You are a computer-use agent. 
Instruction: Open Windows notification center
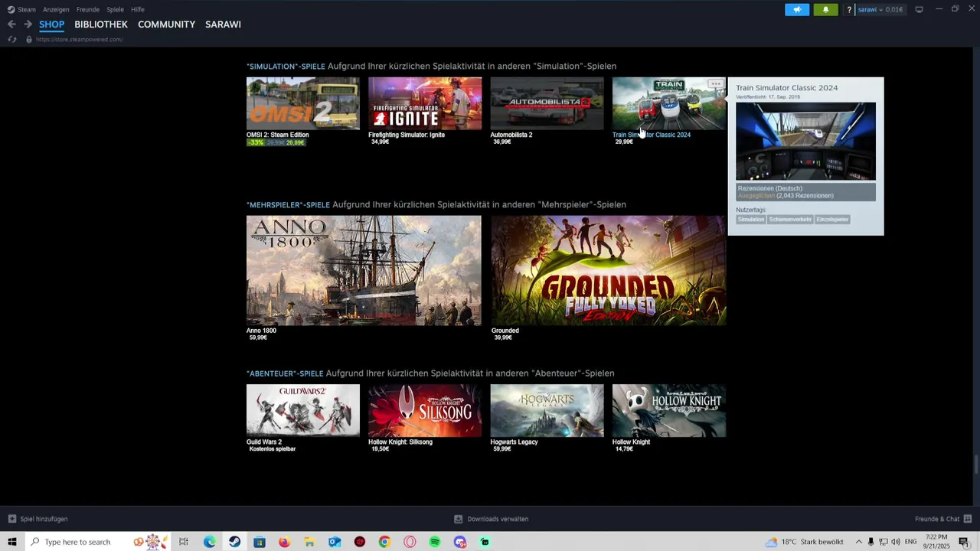[x=964, y=542]
